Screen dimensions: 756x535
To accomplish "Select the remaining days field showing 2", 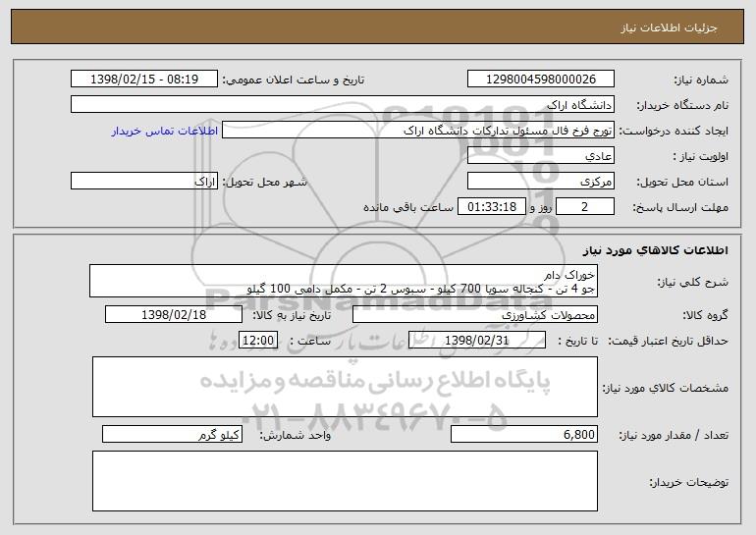I will click(585, 207).
